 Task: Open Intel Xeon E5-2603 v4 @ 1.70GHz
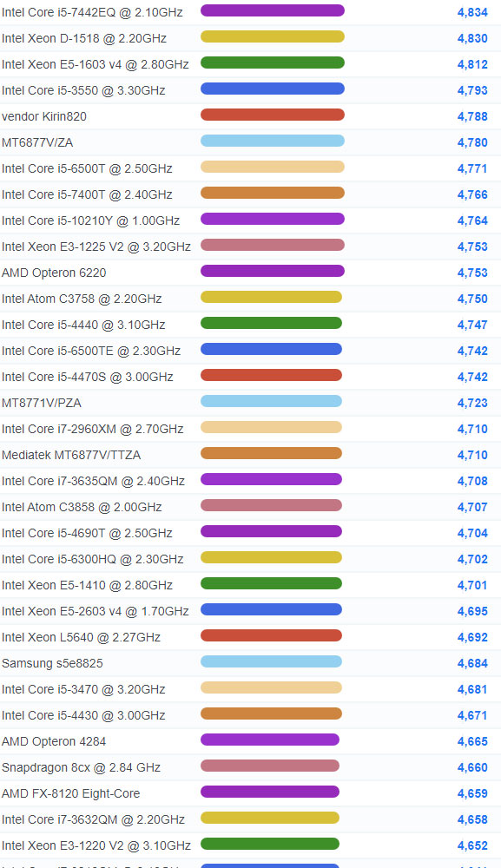pos(96,610)
